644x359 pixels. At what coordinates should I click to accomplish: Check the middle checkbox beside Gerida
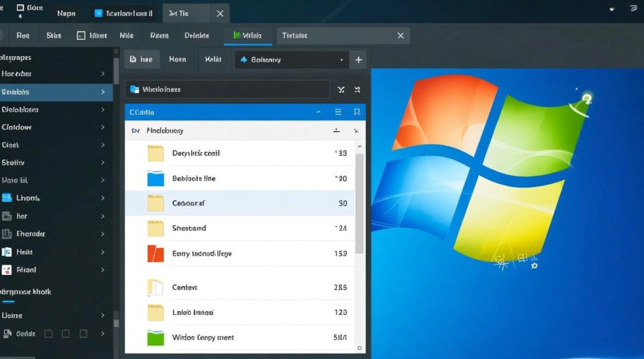click(x=65, y=333)
